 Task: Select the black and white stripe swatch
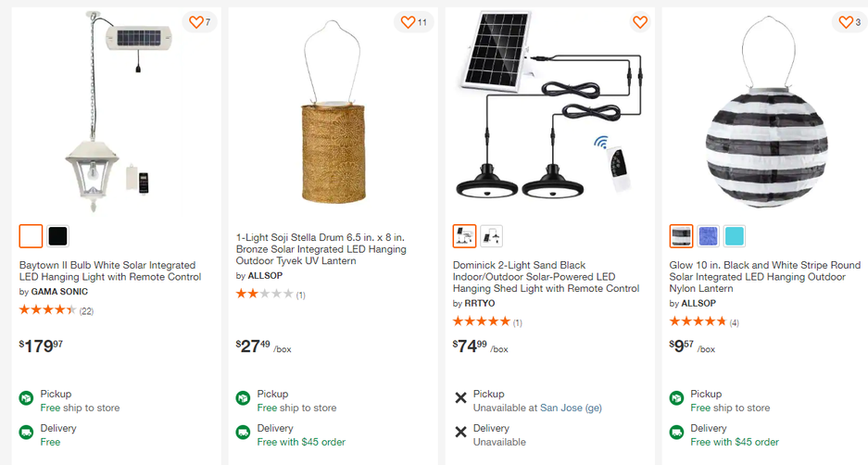pos(682,236)
